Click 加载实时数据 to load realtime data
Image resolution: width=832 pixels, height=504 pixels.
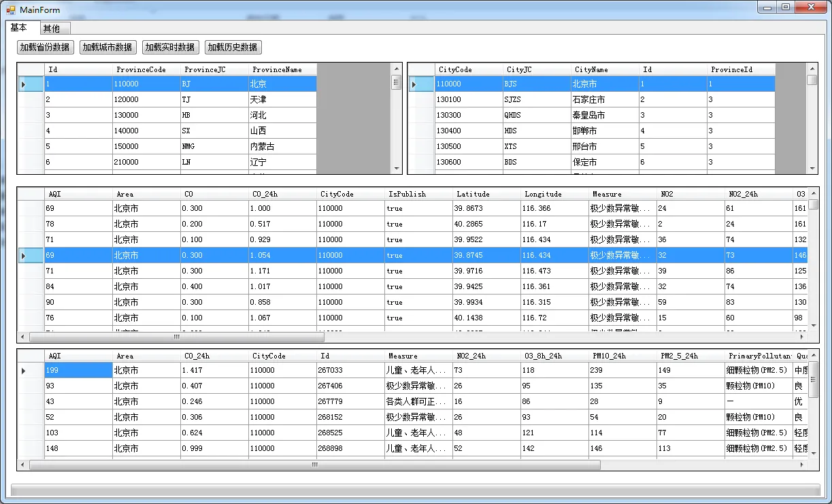pyautogui.click(x=170, y=48)
